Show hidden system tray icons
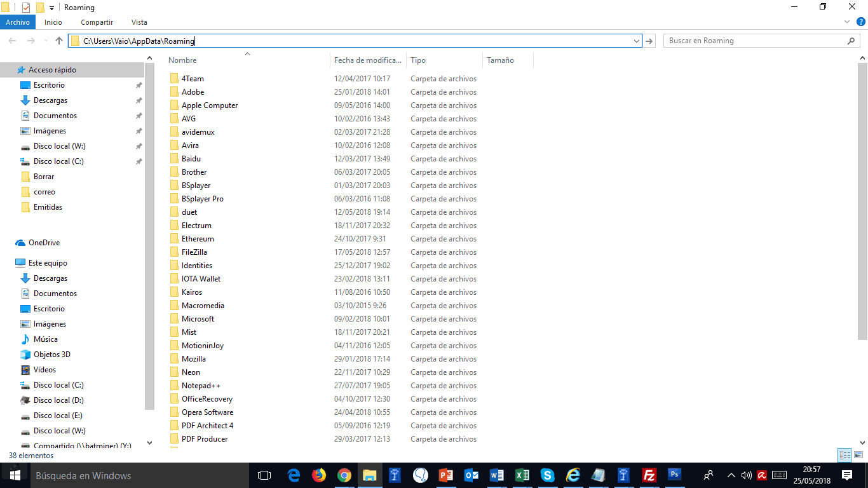Screen dimensions: 868x488 coord(731,475)
